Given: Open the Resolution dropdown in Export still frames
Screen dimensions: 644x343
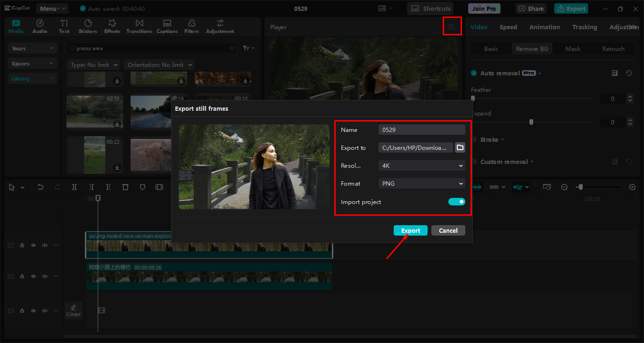Looking at the screenshot, I should 421,165.
